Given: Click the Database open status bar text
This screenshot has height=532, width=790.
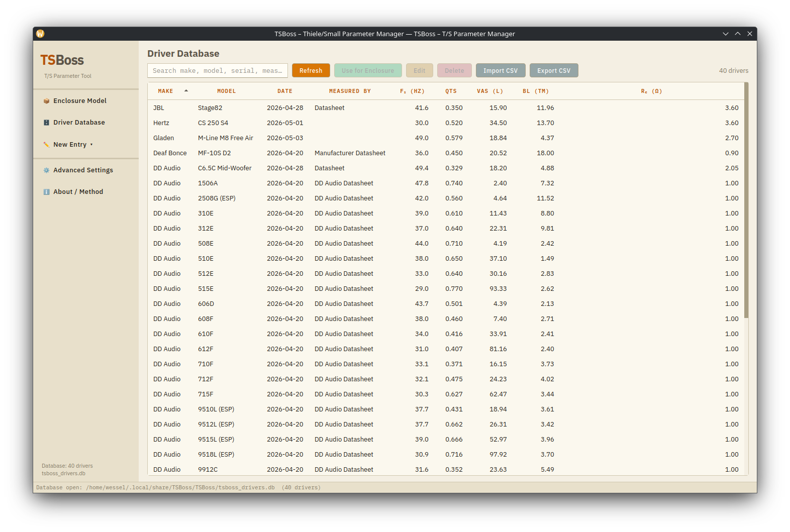Looking at the screenshot, I should pos(178,488).
